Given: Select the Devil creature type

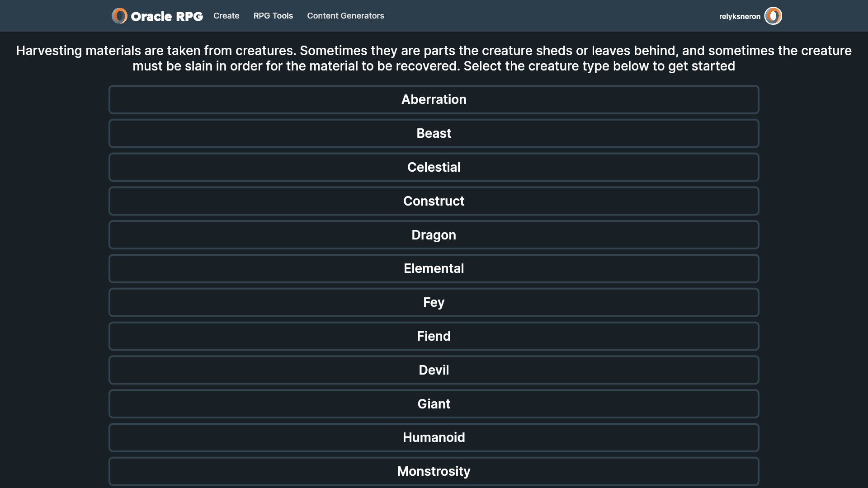Looking at the screenshot, I should [434, 370].
